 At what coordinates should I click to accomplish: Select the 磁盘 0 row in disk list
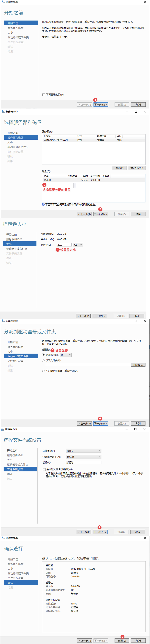[x=94, y=180]
